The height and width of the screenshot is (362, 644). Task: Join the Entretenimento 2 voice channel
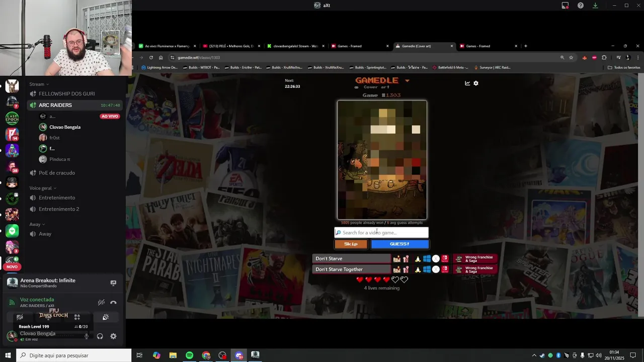click(75, 209)
